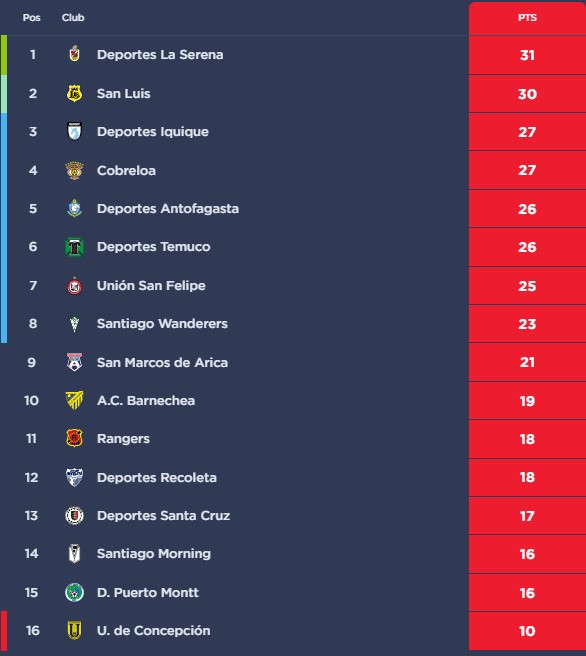This screenshot has width=586, height=656.
Task: Click the San Luis yellow crest icon
Action: (x=74, y=93)
